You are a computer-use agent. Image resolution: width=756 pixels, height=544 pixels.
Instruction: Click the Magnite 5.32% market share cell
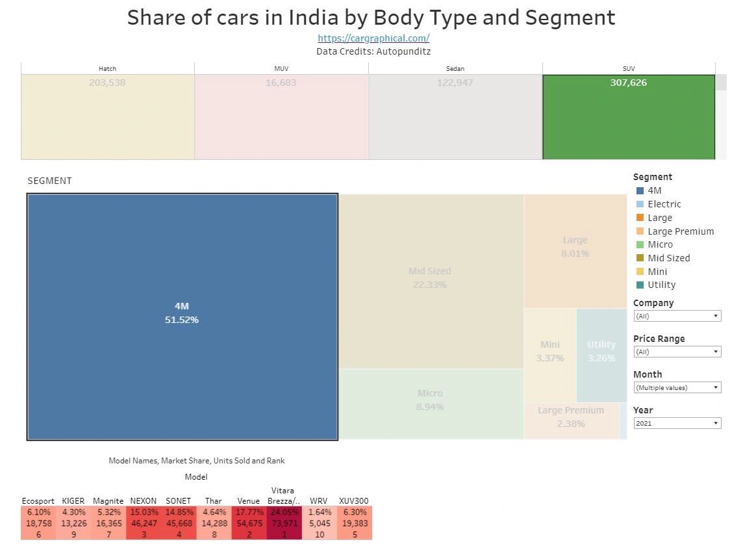[x=109, y=512]
